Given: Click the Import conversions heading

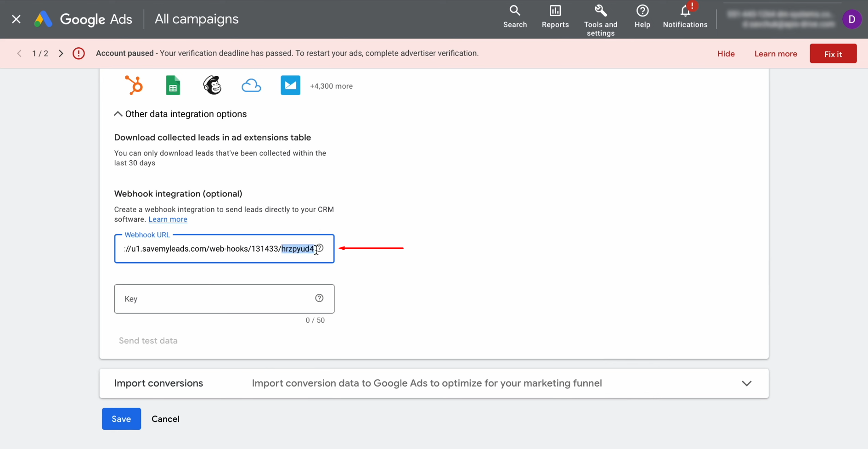Looking at the screenshot, I should click(158, 383).
